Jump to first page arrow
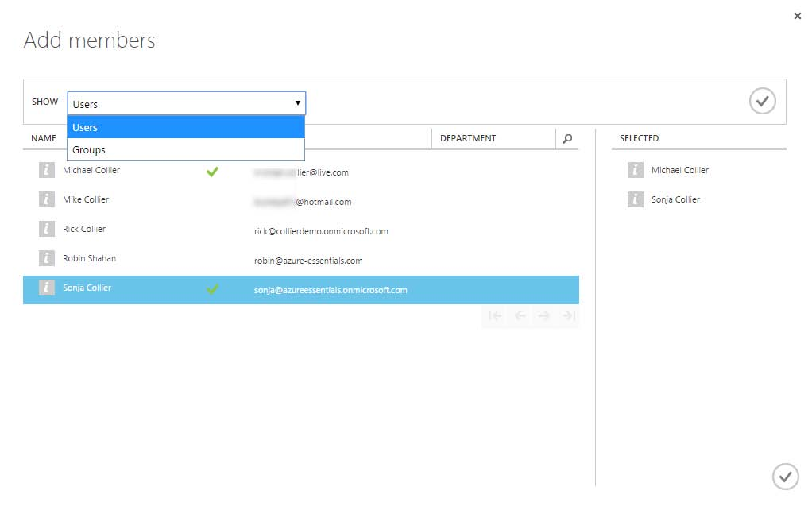Image resolution: width=812 pixels, height=506 pixels. [x=495, y=316]
